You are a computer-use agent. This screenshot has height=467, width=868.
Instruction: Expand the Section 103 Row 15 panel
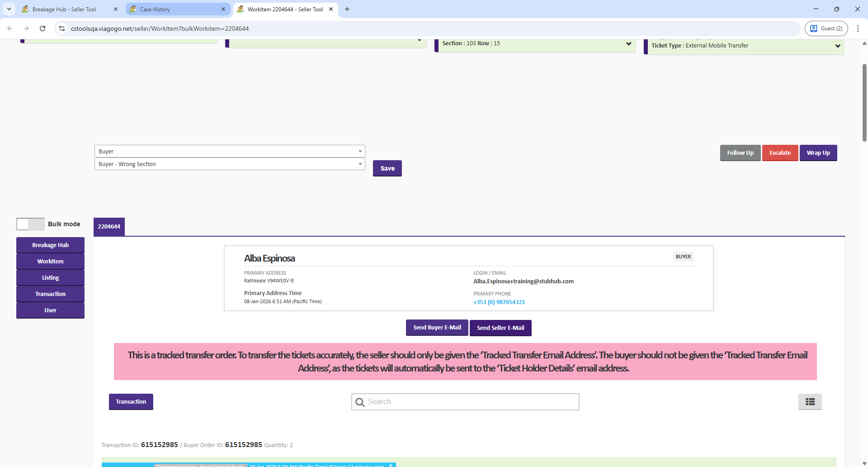click(628, 44)
